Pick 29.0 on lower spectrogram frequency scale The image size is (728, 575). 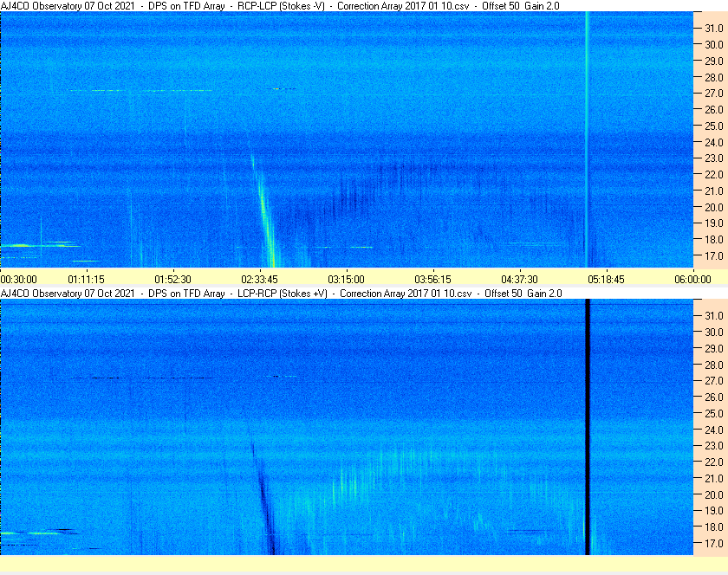coord(714,348)
